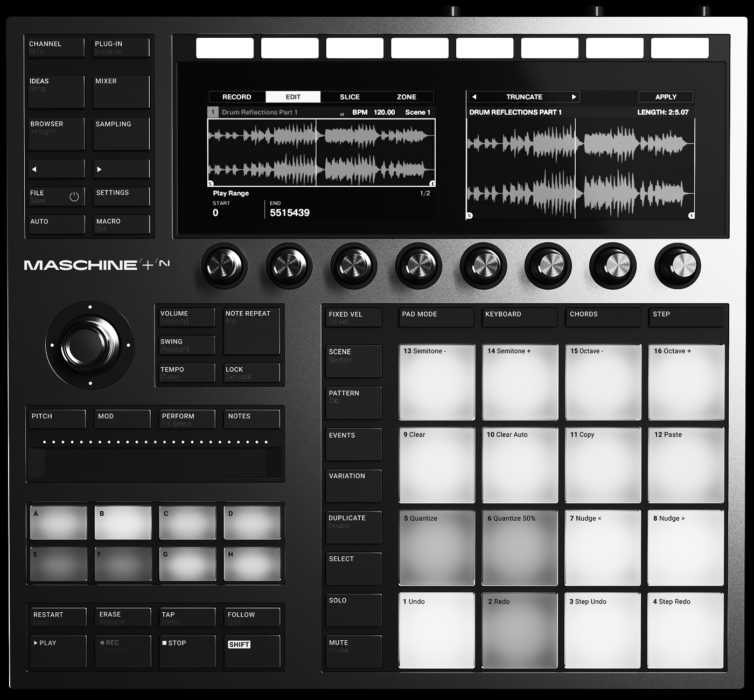Image resolution: width=754 pixels, height=700 pixels.
Task: Toggle the SOLO button
Action: click(x=354, y=610)
